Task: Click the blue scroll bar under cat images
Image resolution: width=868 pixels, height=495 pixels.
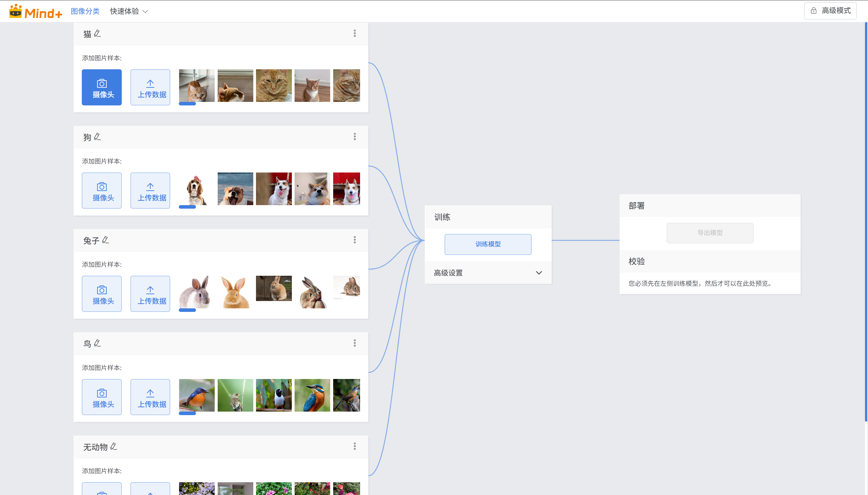Action: pyautogui.click(x=187, y=104)
